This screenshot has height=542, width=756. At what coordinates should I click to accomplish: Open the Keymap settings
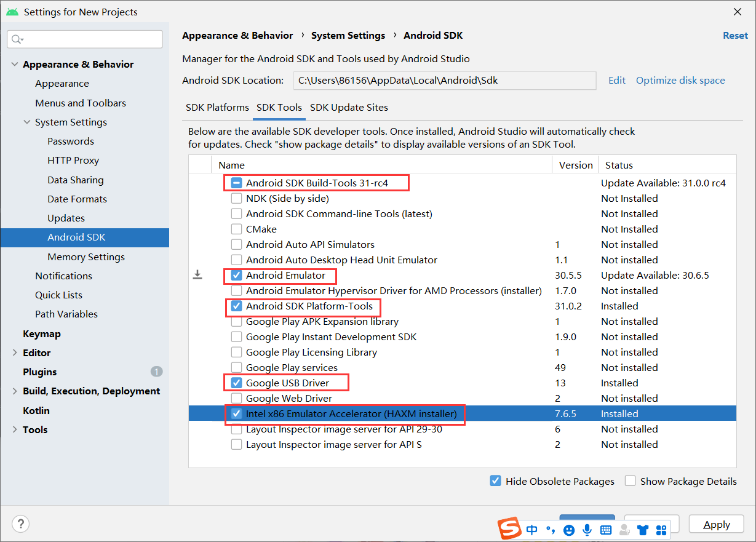[x=42, y=333]
